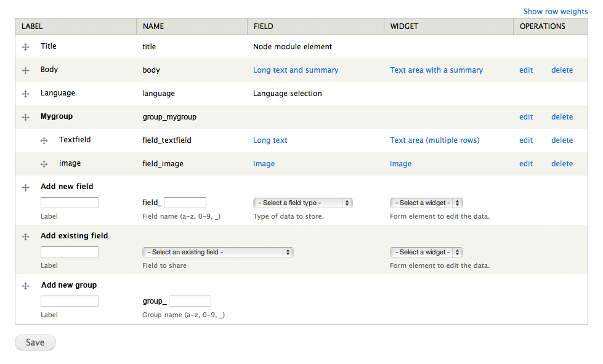Open the existing field selection dropdown

(218, 252)
